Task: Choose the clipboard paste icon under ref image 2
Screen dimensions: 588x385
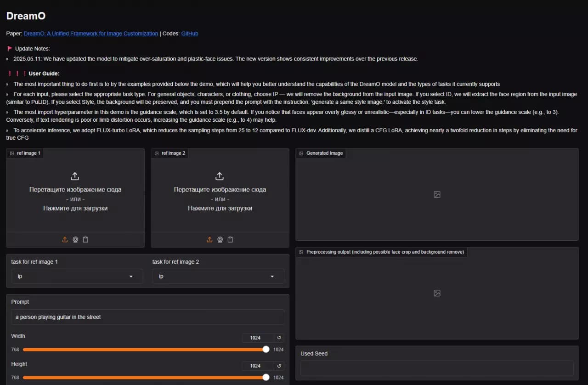Action: (x=230, y=239)
